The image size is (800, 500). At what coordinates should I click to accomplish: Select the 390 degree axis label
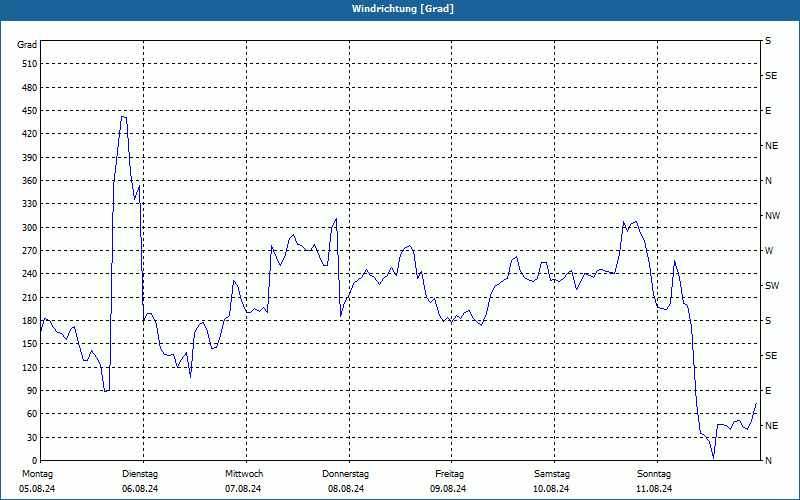(29, 157)
